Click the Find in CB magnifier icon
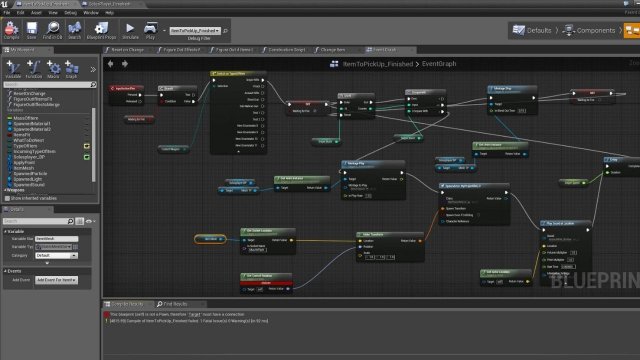The height and width of the screenshot is (360, 640). (53, 28)
